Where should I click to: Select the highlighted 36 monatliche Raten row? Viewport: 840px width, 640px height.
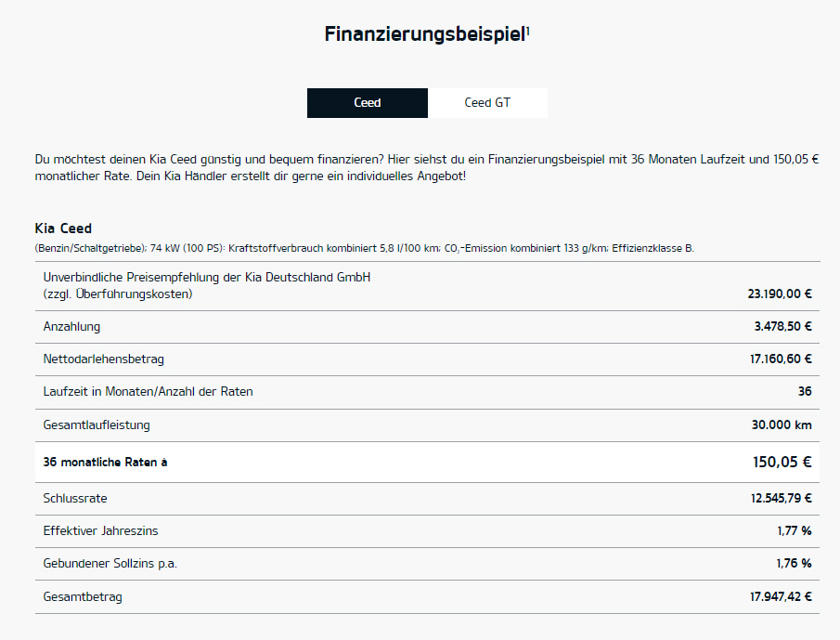point(427,462)
